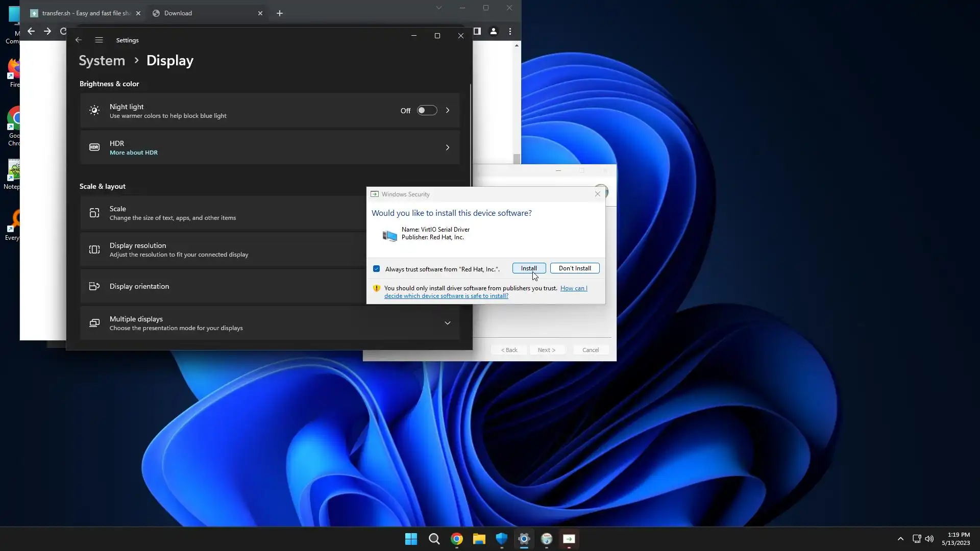Open the HDR settings chevron
The height and width of the screenshot is (551, 980).
(447, 147)
